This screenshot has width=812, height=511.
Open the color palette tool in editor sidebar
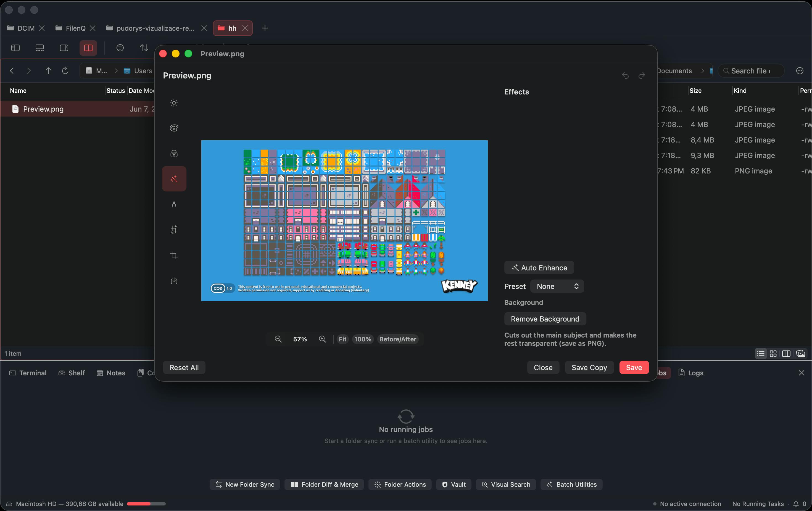point(174,128)
